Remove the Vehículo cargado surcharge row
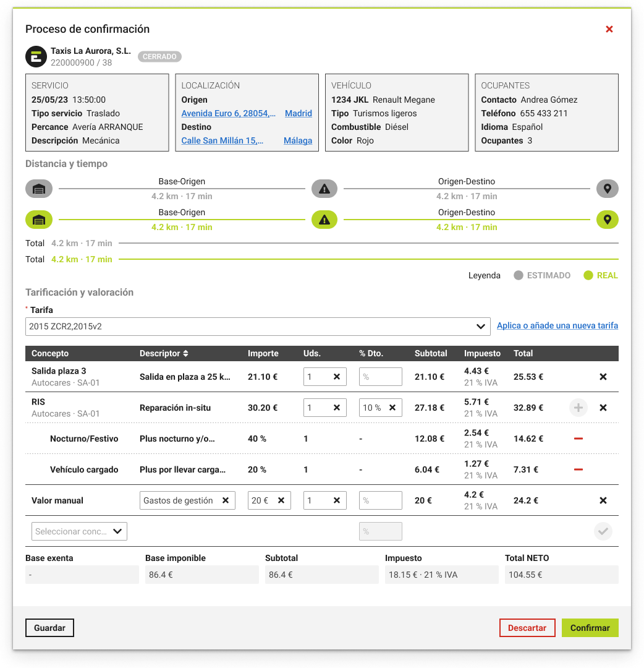 [578, 469]
